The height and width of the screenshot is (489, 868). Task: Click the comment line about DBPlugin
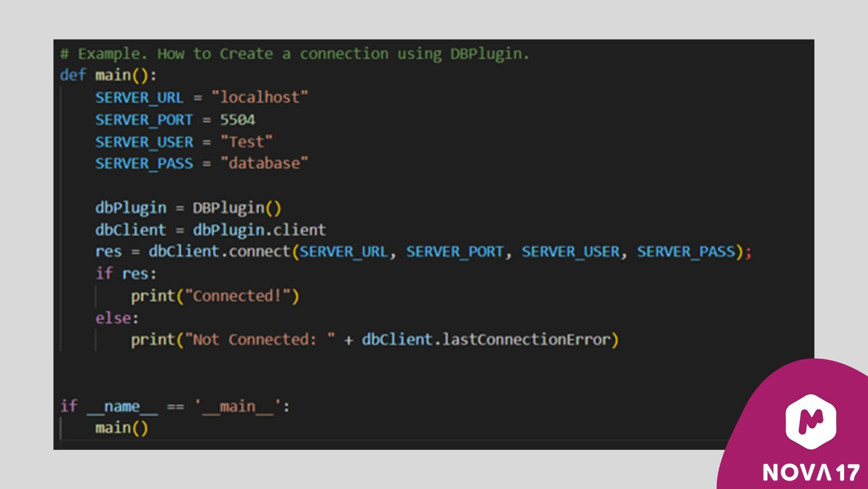pos(294,54)
